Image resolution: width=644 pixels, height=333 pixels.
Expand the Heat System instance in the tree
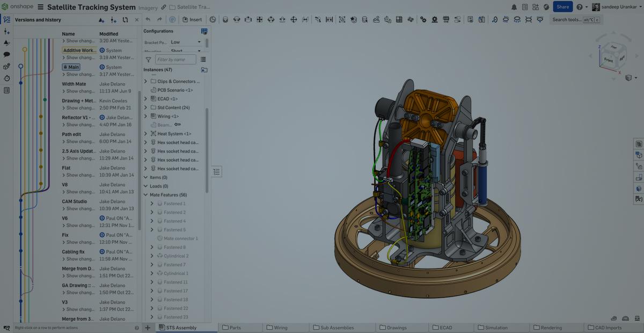pos(145,133)
